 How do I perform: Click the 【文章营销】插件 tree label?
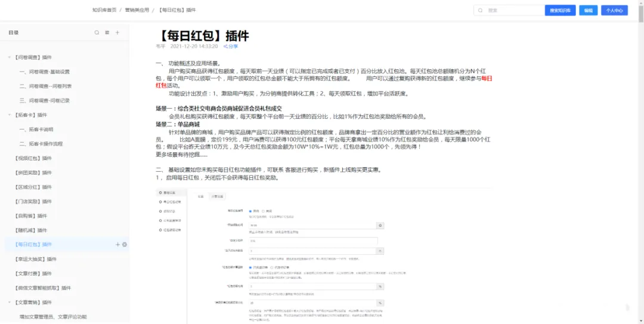[x=32, y=302]
